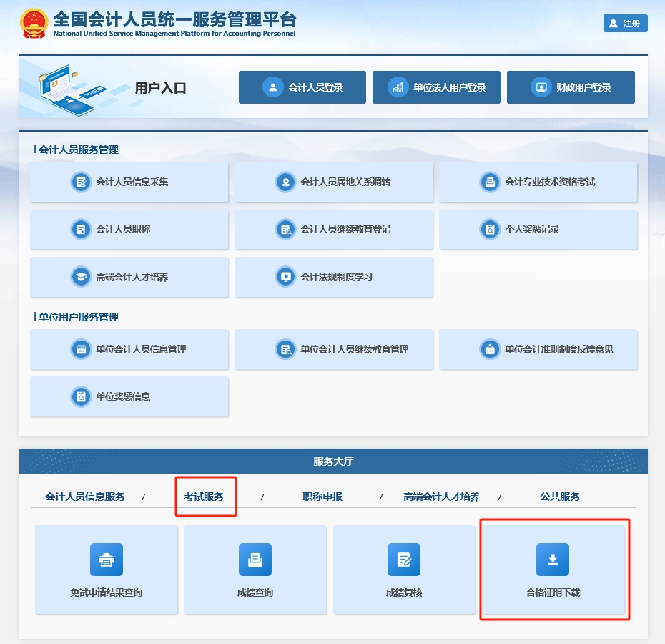
Task: Click the icon beside 个人奖惩记录
Action: pyautogui.click(x=490, y=230)
